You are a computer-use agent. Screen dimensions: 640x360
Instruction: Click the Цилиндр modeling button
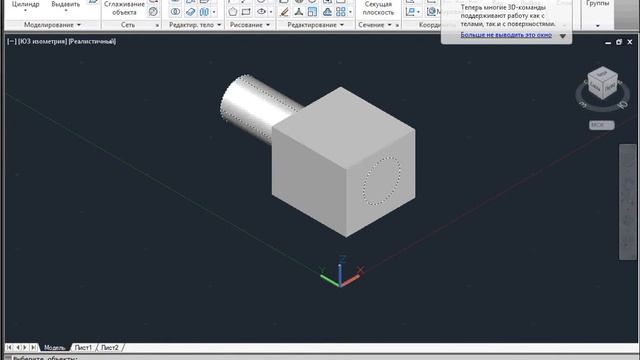tap(25, 7)
